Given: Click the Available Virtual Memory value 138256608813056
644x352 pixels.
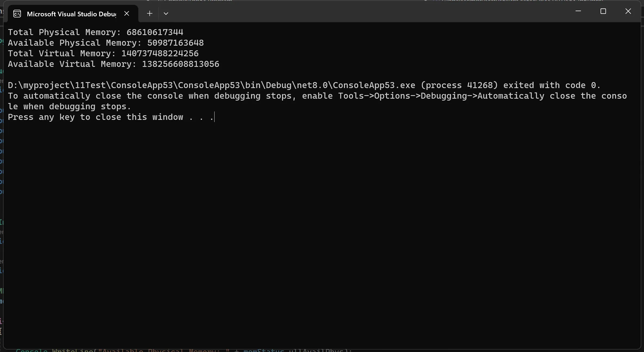Looking at the screenshot, I should 181,64.
